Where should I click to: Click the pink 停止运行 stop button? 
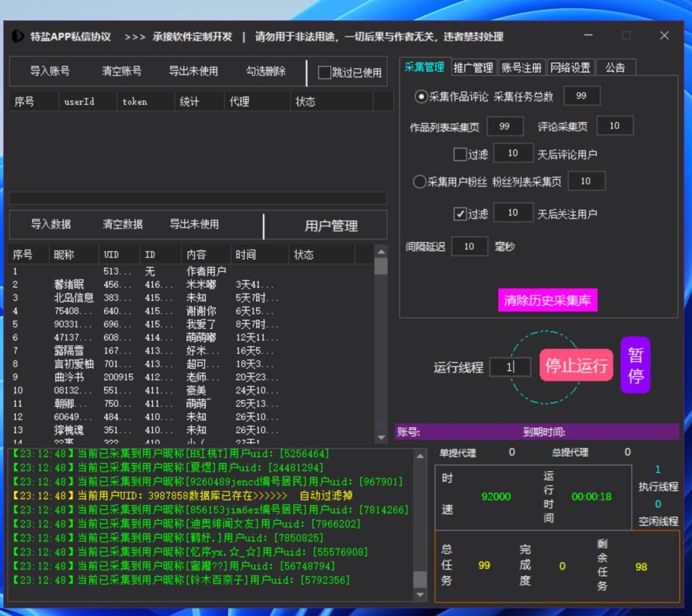point(576,366)
